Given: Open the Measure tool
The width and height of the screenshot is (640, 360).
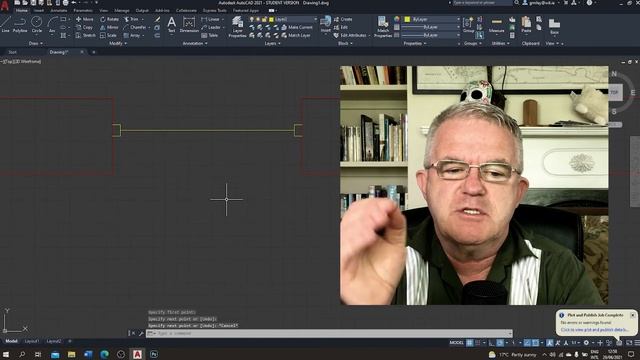Looking at the screenshot, I should pyautogui.click(x=496, y=24).
